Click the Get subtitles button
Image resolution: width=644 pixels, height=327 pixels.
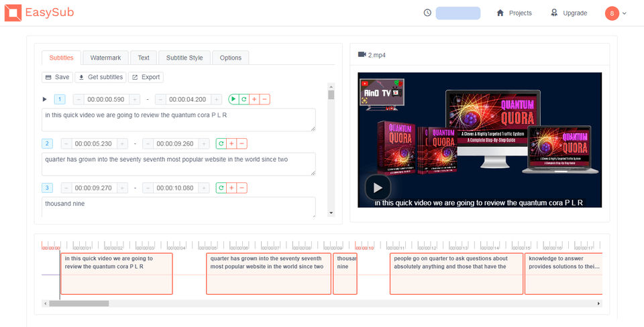click(x=101, y=77)
